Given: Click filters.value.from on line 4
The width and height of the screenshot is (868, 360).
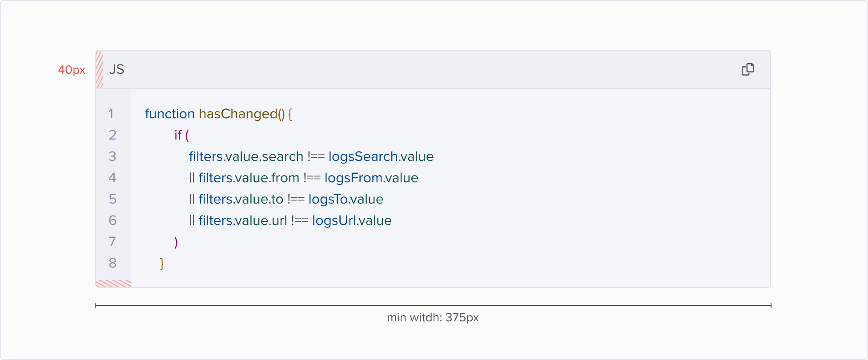Looking at the screenshot, I should point(249,178).
